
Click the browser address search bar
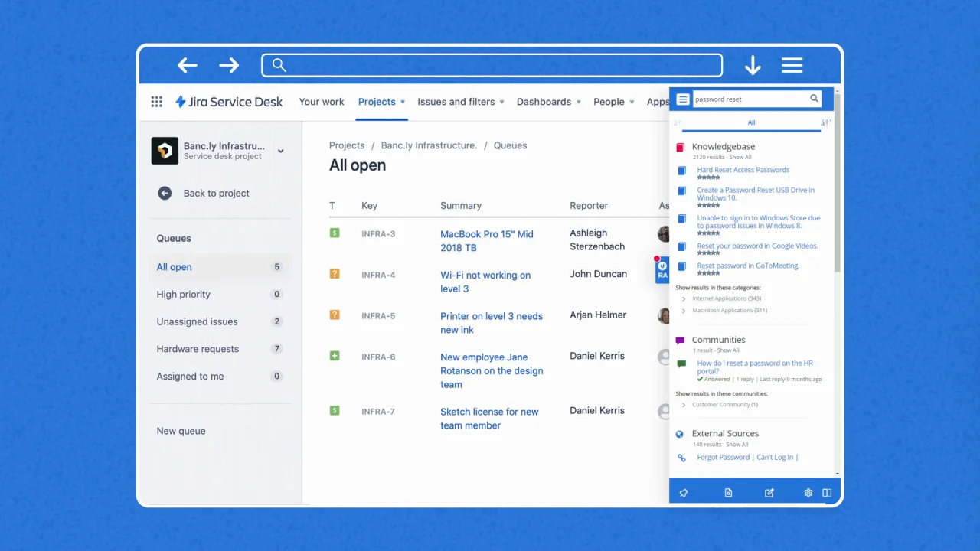pos(492,65)
